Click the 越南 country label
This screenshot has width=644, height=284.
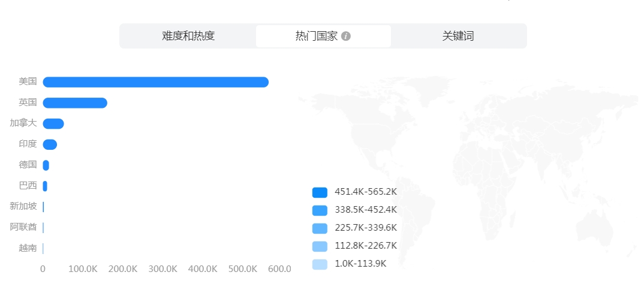pos(28,248)
